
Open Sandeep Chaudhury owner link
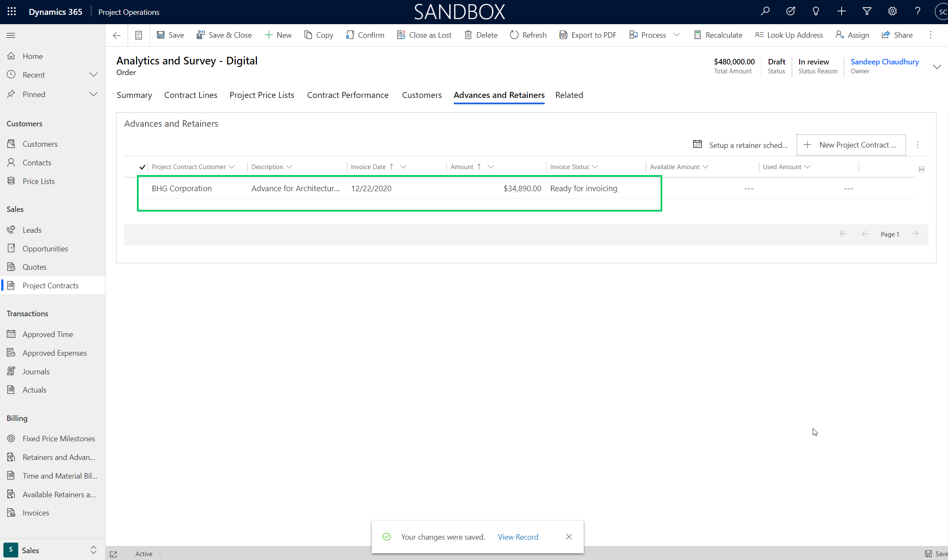point(884,62)
